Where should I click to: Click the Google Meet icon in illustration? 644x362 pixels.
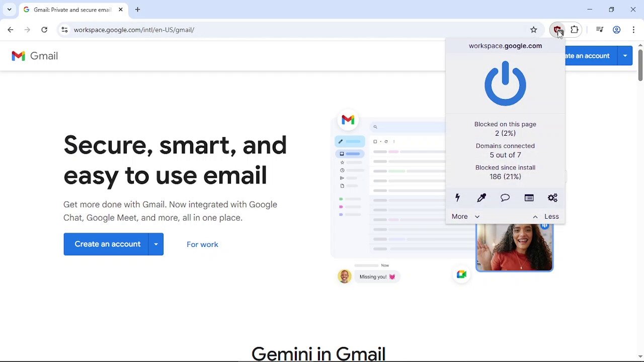461,274
